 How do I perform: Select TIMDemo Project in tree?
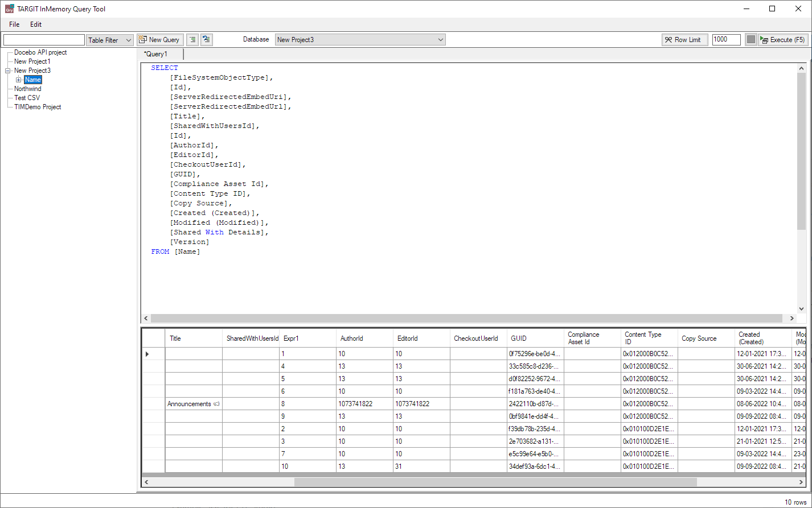tap(38, 107)
